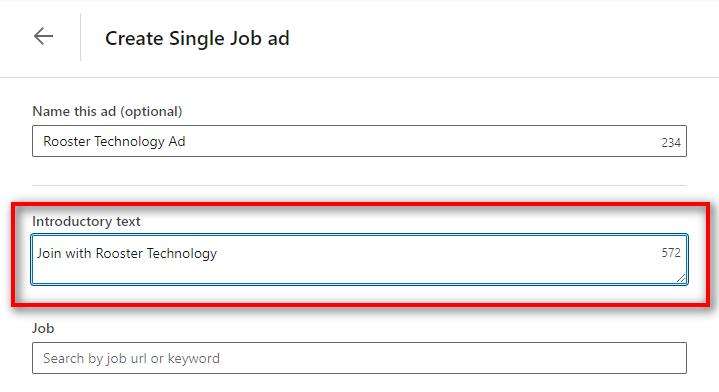
Task: Go back using the left arrow icon
Action: point(44,36)
